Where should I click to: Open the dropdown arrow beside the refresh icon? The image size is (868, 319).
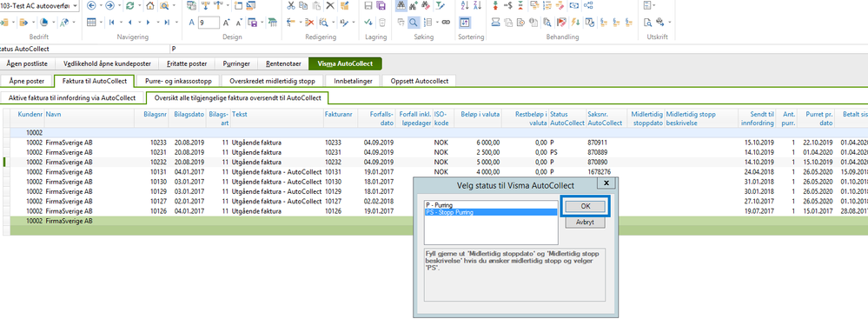(x=139, y=5)
